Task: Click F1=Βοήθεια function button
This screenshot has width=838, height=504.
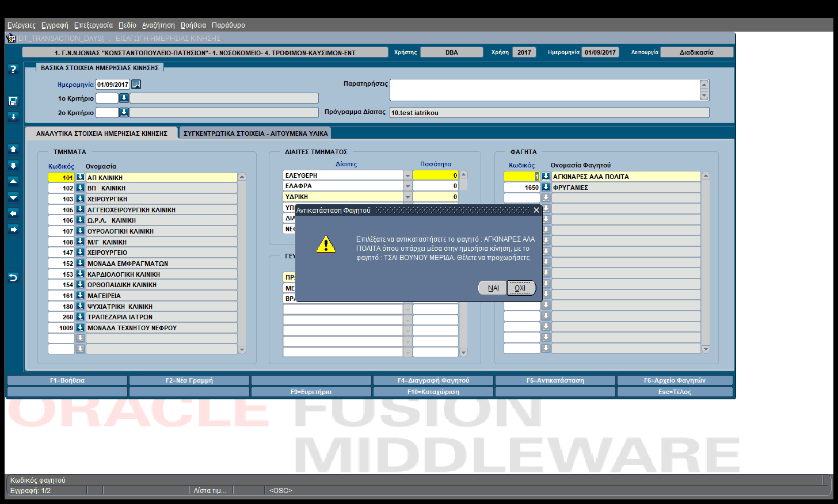Action: [67, 380]
